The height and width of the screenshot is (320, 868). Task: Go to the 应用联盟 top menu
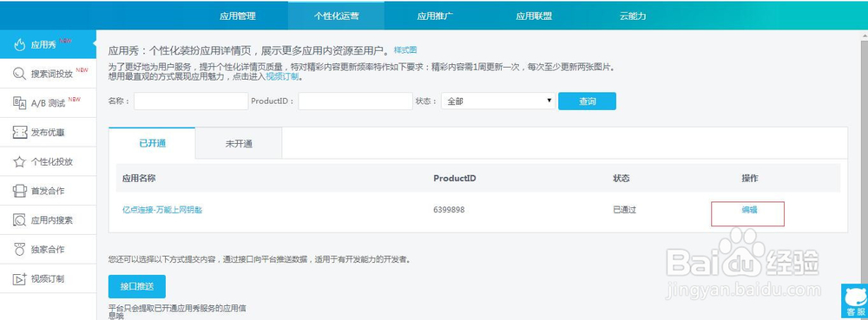tap(534, 16)
